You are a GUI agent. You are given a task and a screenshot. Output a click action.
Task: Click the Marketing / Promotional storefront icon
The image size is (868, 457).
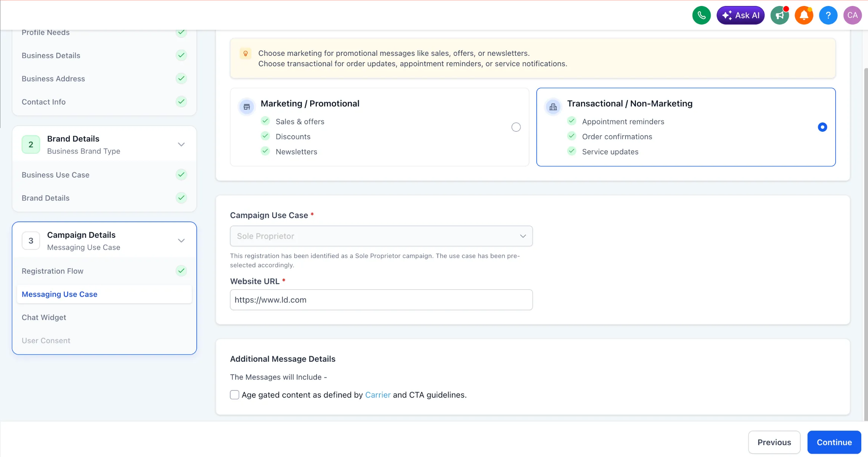pyautogui.click(x=246, y=106)
